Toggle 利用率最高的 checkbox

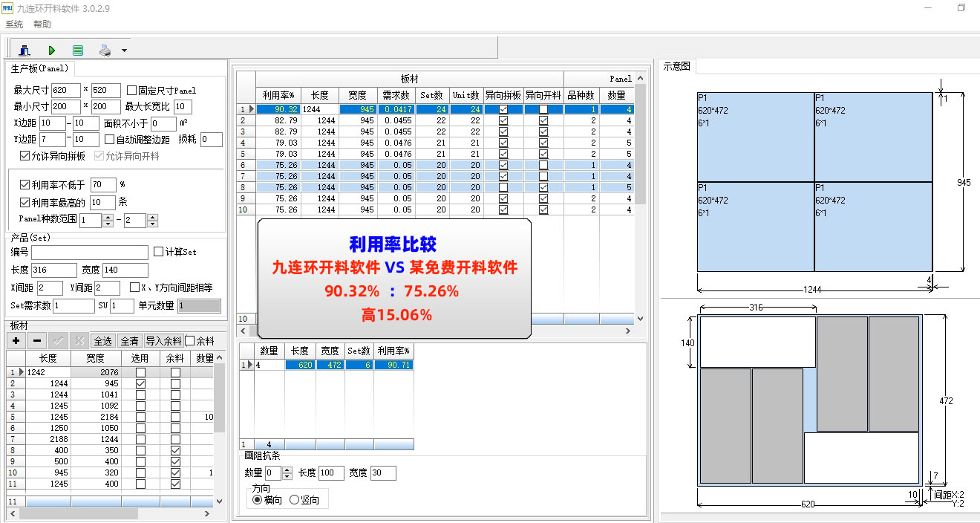25,202
